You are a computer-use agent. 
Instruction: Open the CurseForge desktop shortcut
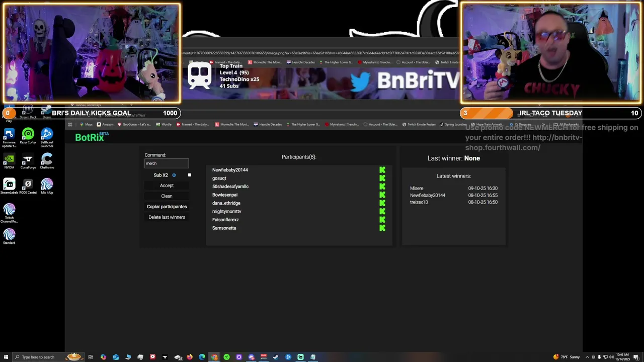[x=28, y=161]
